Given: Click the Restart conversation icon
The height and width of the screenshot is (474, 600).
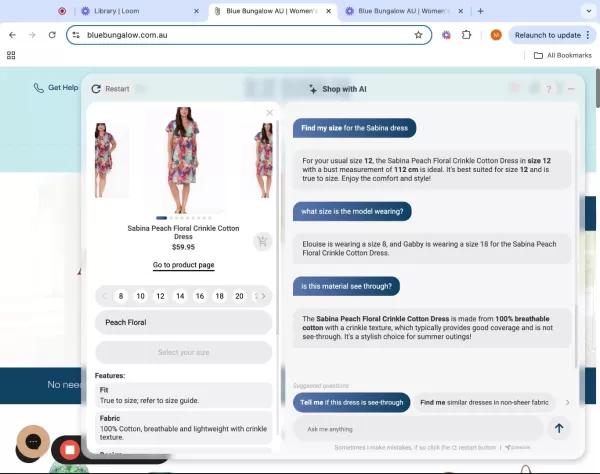Looking at the screenshot, I should click(96, 89).
